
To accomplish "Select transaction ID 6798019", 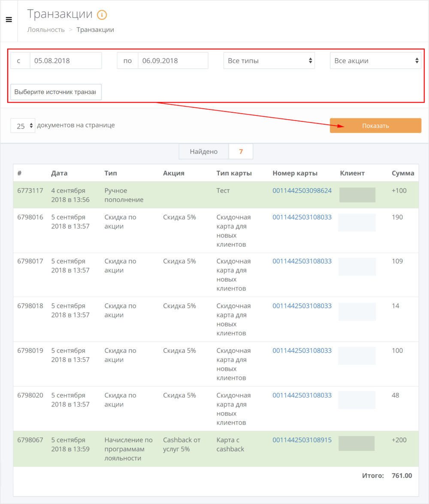I will pos(30,351).
